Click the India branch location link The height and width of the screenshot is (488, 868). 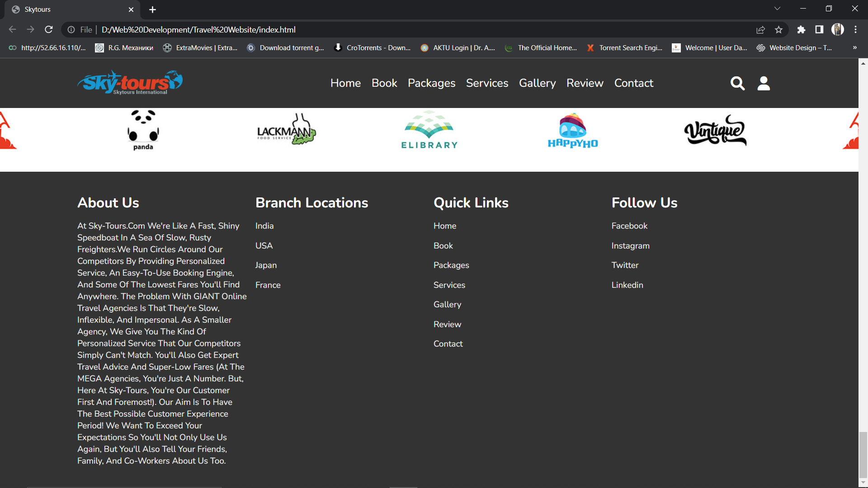point(264,226)
